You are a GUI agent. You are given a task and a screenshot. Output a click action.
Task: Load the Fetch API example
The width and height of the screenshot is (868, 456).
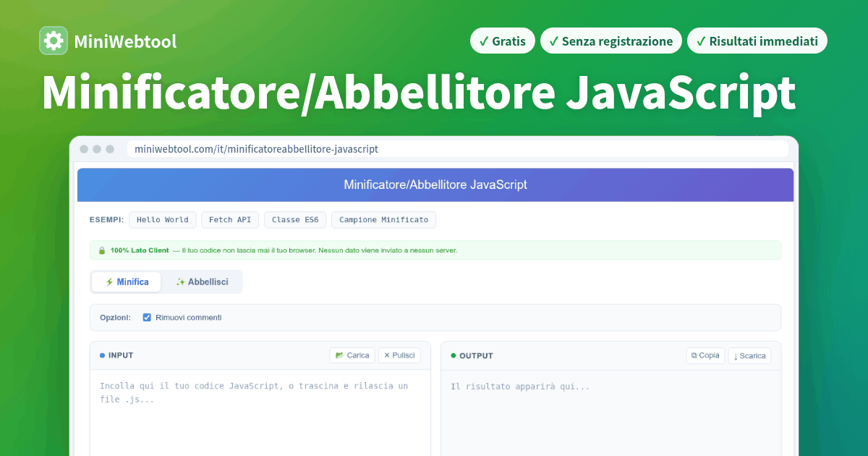(x=230, y=220)
